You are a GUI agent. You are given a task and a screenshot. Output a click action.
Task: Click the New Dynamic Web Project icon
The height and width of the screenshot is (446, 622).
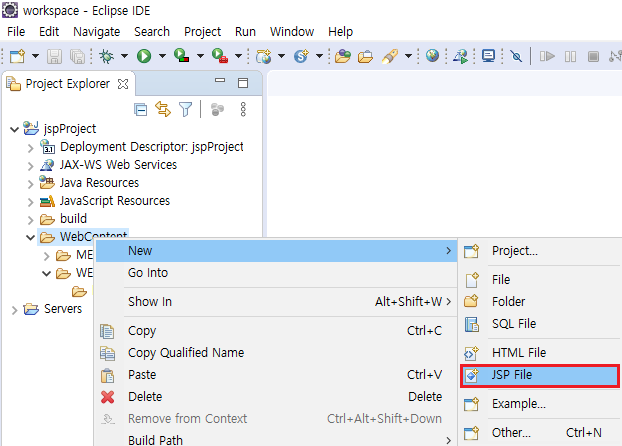(x=264, y=56)
